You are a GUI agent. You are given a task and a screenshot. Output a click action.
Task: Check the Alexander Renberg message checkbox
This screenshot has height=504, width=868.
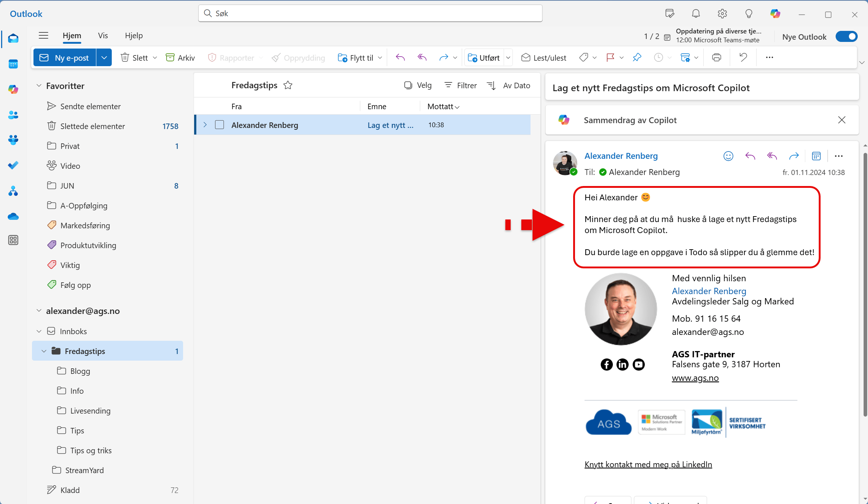pos(219,125)
